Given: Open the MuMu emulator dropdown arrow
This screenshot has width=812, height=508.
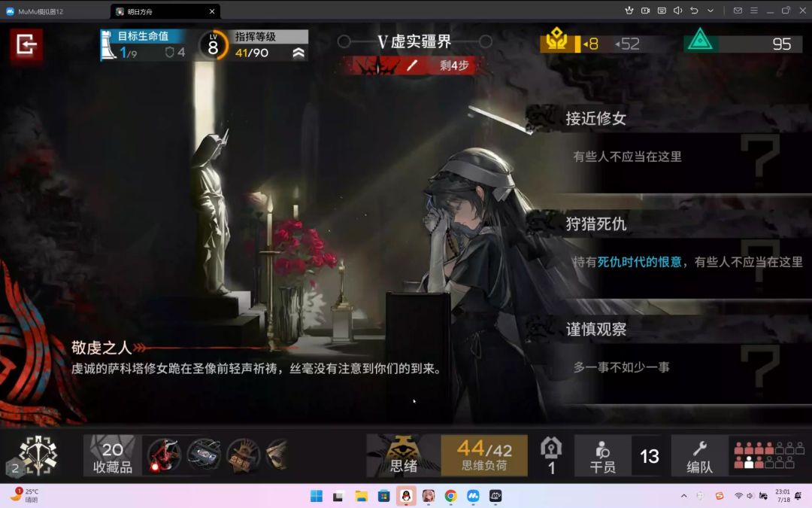Looking at the screenshot, I should click(x=710, y=11).
